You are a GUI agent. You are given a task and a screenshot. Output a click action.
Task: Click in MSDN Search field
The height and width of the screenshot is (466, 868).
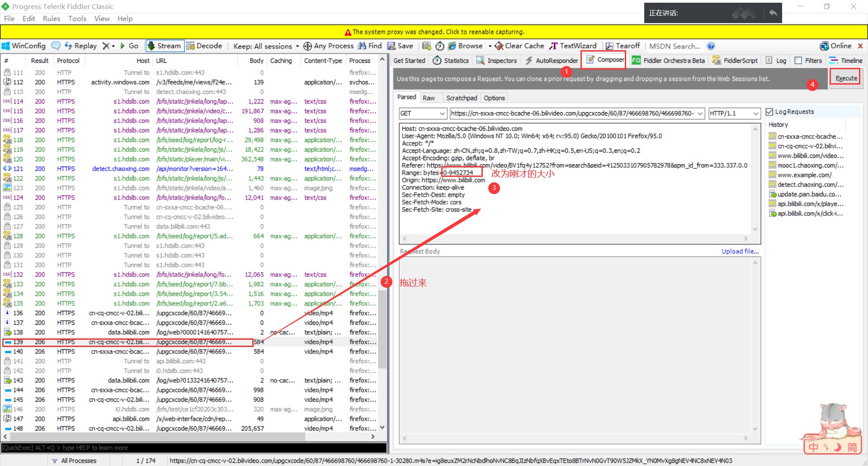coord(675,46)
